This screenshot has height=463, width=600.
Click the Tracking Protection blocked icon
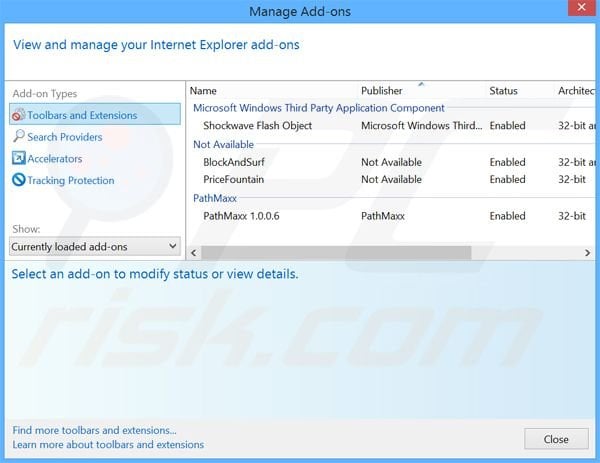pyautogui.click(x=18, y=180)
